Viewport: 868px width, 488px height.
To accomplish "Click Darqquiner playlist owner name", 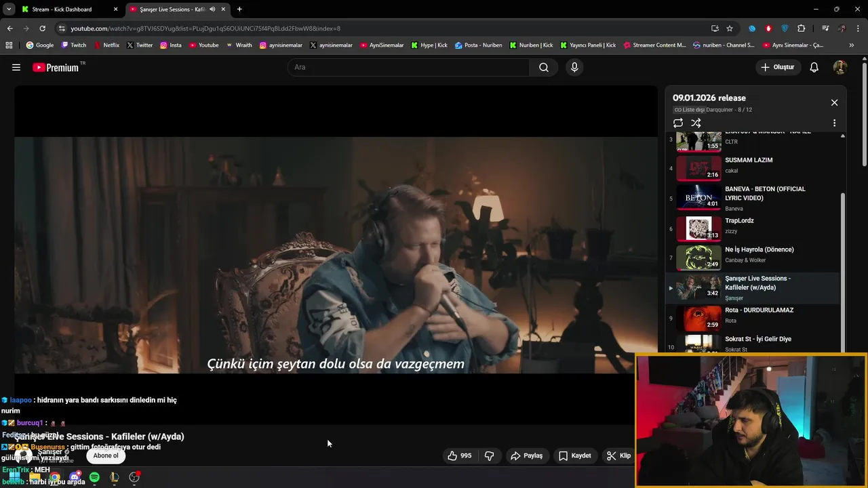I will pyautogui.click(x=720, y=110).
